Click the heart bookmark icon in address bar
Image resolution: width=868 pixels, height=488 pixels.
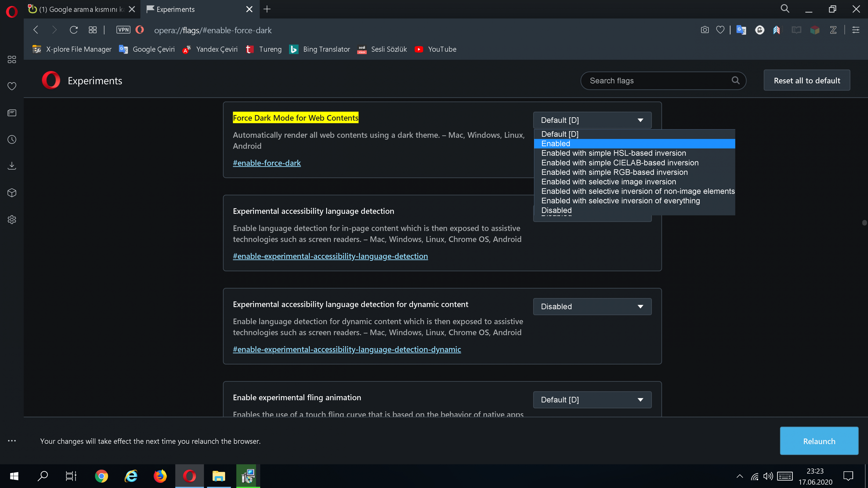(720, 30)
